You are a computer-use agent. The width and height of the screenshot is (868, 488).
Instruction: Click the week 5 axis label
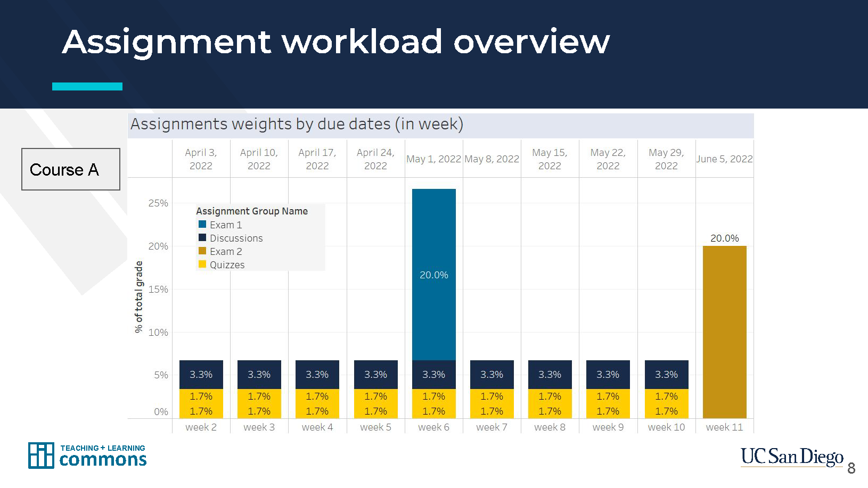click(375, 427)
